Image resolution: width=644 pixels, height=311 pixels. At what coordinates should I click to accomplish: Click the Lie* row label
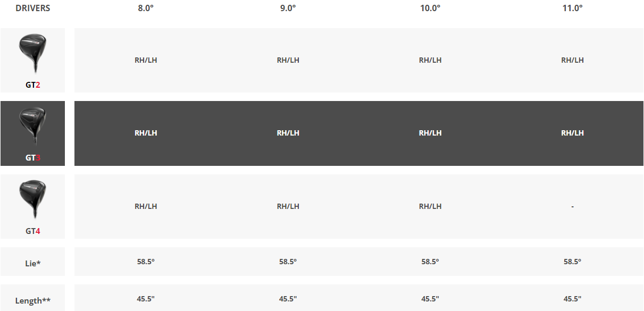(x=33, y=263)
